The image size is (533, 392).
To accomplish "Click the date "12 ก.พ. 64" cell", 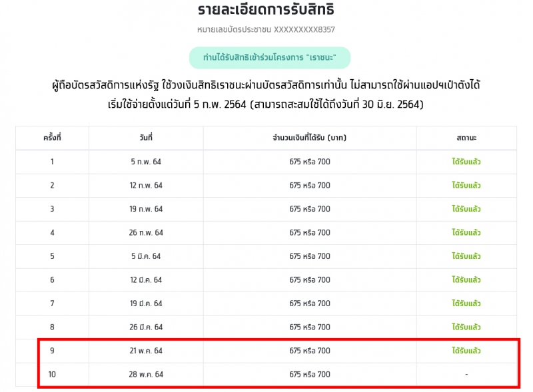I will point(146,186).
